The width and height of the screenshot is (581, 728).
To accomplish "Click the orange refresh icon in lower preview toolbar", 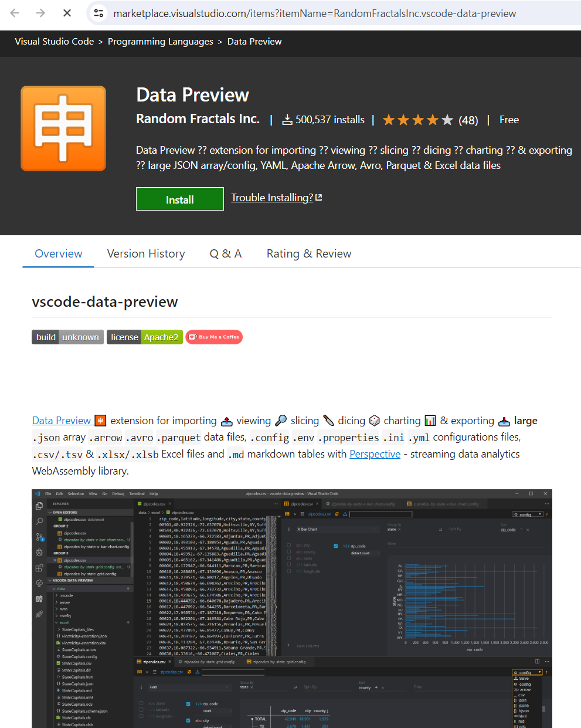I will pos(189,672).
